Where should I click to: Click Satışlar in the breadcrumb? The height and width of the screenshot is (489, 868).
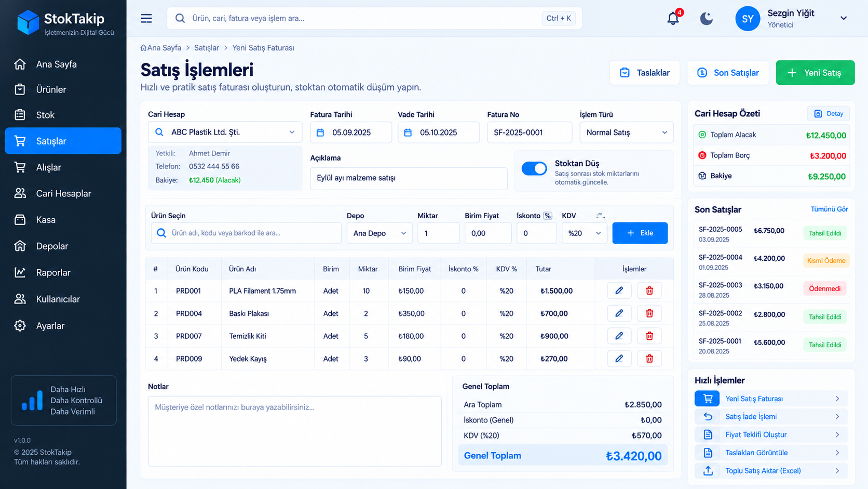207,48
